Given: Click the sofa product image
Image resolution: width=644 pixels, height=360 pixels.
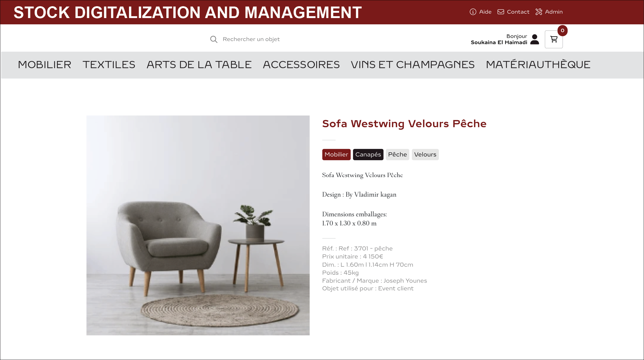Looking at the screenshot, I should [198, 225].
